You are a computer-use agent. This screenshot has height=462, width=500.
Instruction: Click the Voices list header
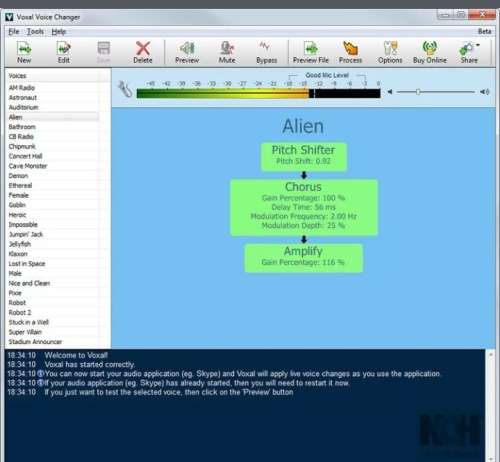pos(53,76)
